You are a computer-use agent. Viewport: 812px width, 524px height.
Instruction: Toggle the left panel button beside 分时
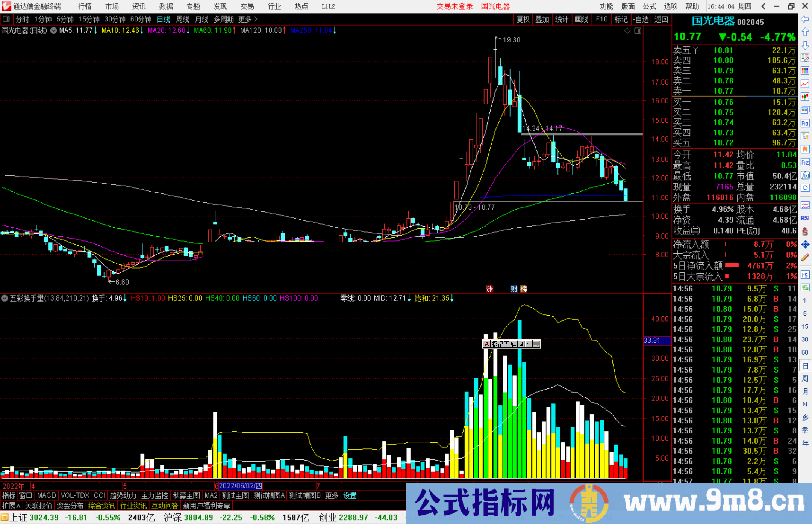pyautogui.click(x=6, y=19)
